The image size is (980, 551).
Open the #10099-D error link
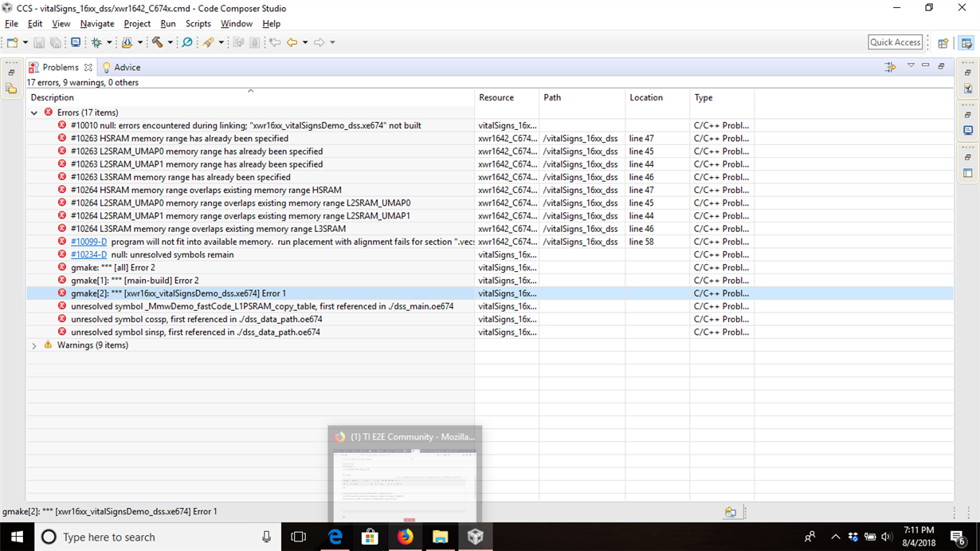click(88, 242)
